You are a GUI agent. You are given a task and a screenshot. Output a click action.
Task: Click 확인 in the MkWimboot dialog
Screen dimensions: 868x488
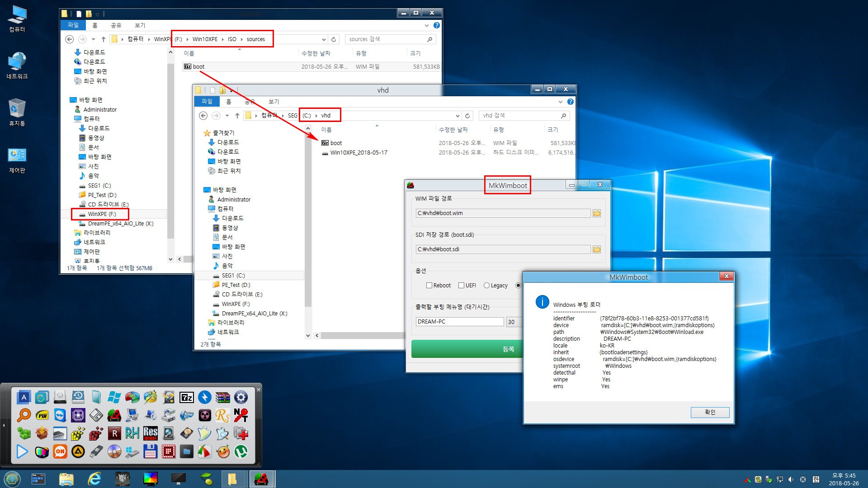click(710, 413)
